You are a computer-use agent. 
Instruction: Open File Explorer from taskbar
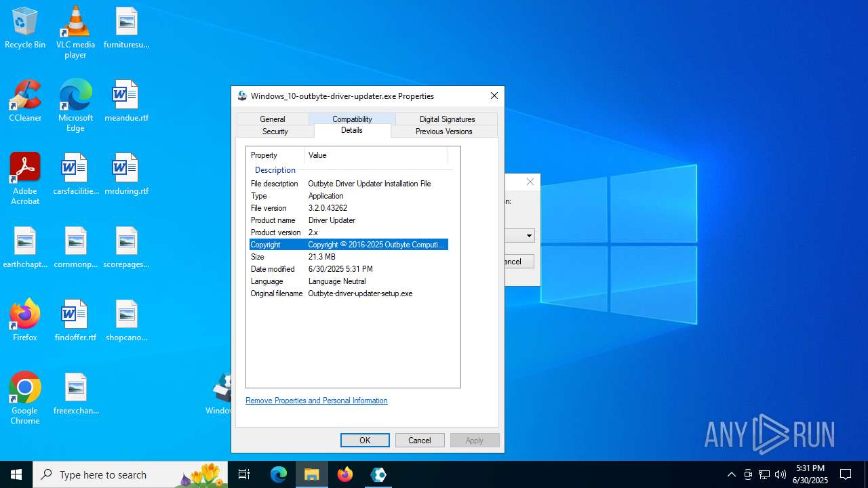[312, 474]
